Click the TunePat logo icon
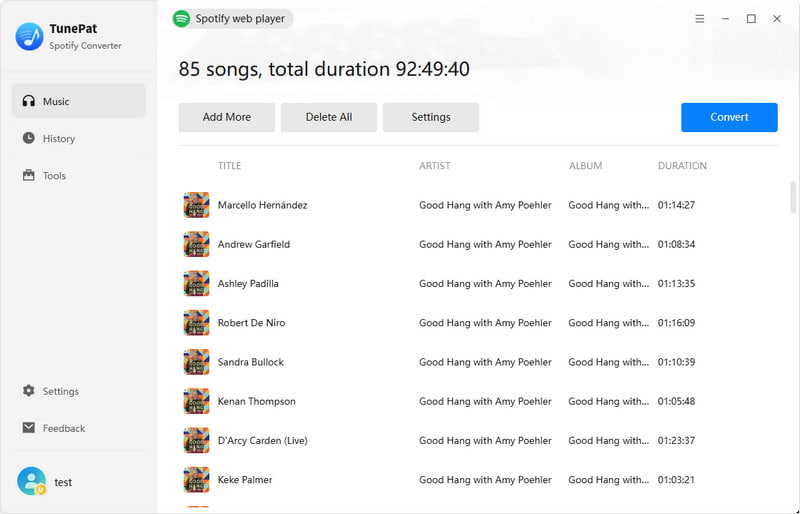800x514 pixels. point(29,37)
